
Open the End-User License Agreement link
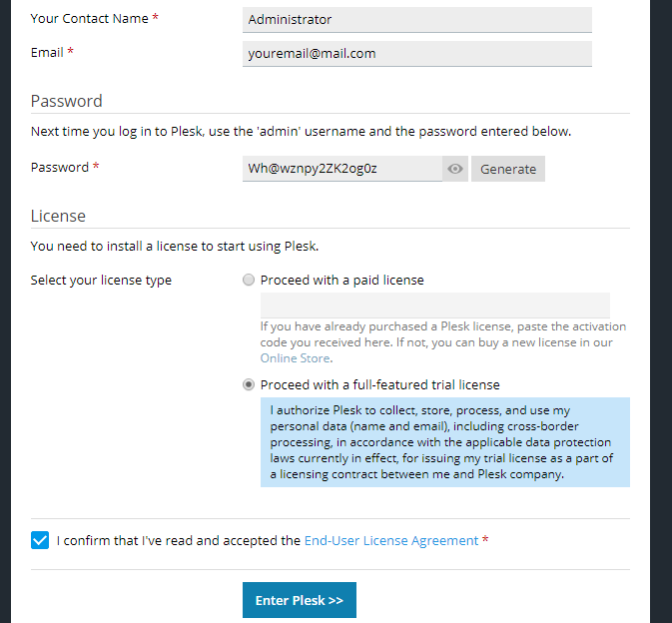tap(391, 540)
